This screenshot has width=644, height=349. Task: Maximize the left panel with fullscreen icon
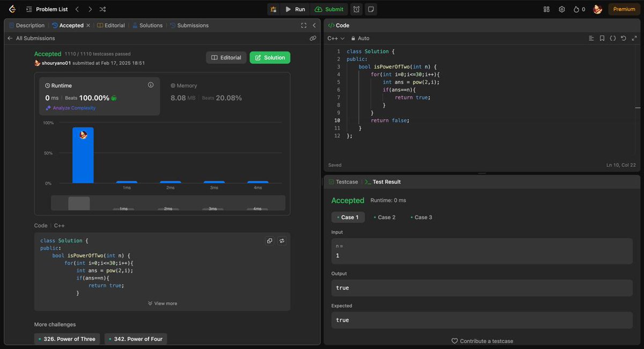point(304,25)
